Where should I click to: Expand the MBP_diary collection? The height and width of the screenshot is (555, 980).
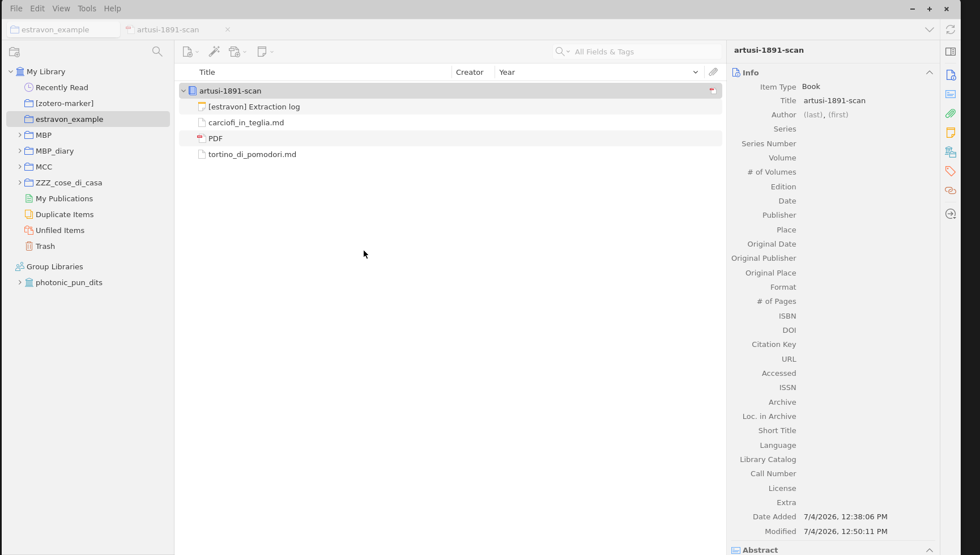[x=20, y=151]
